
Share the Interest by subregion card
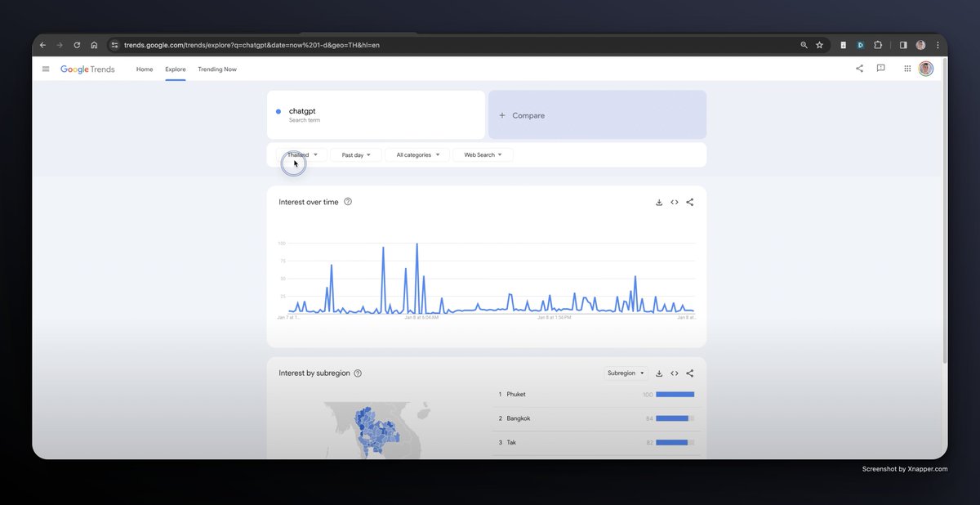(x=690, y=373)
